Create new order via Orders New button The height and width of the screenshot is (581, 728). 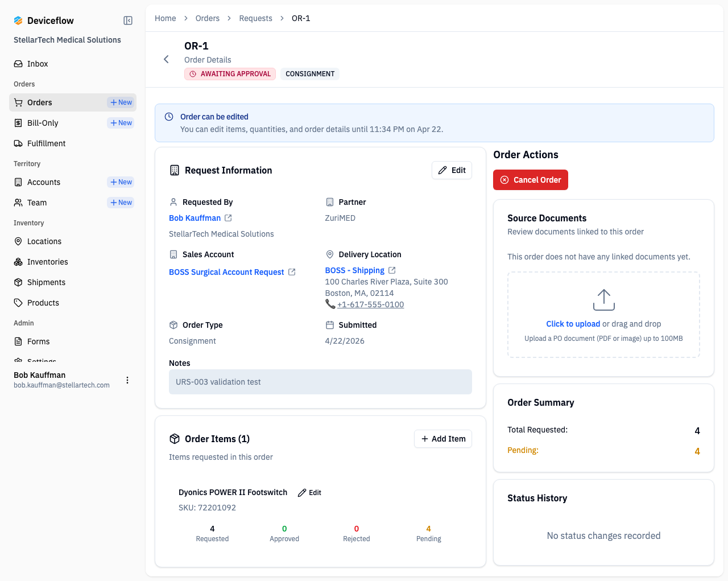121,102
